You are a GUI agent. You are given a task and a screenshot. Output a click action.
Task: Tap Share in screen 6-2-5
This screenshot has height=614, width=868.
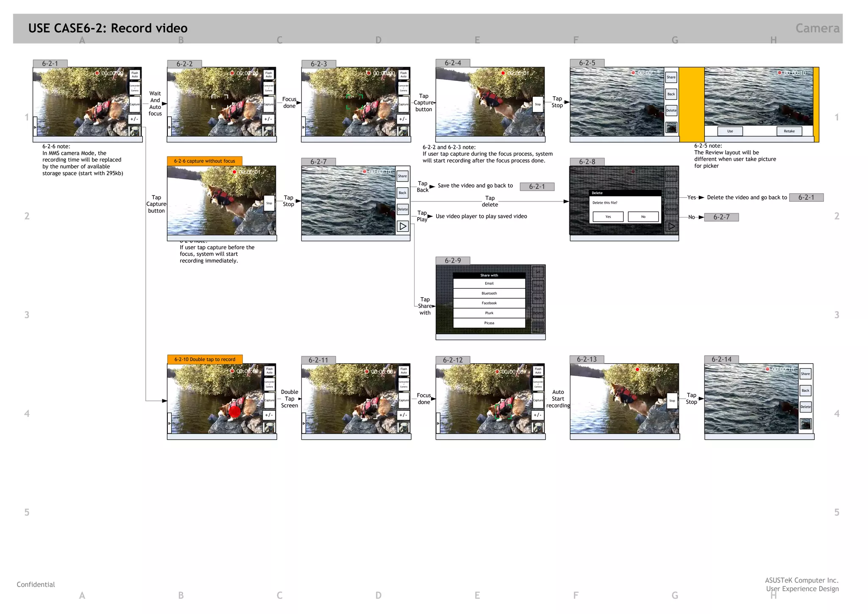click(671, 77)
